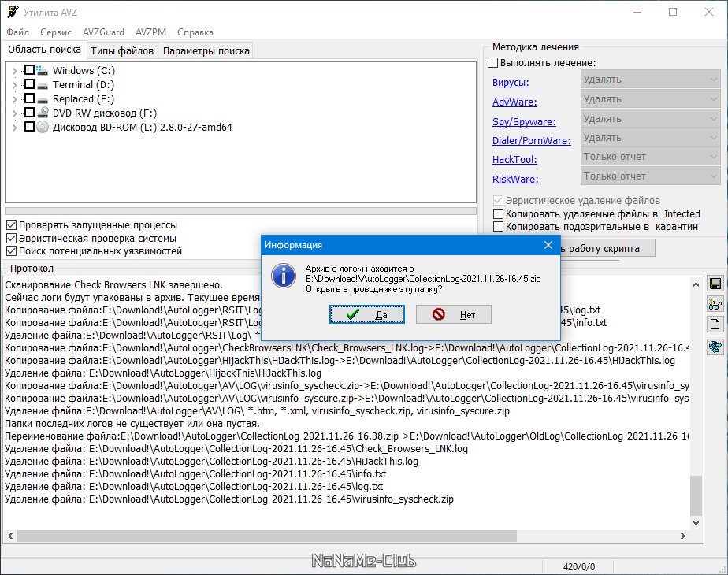Screen dimensions: 728x575
Task: Click the HackTool link
Action: click(514, 160)
